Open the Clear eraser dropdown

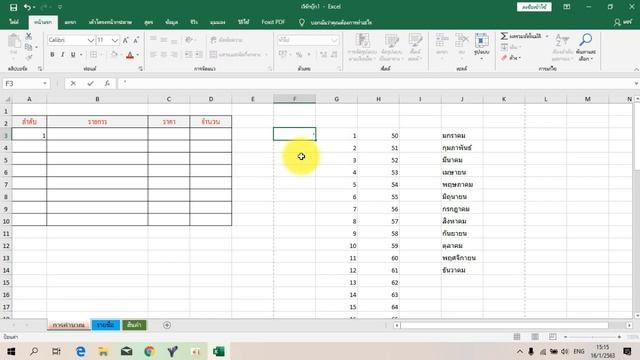[511, 58]
